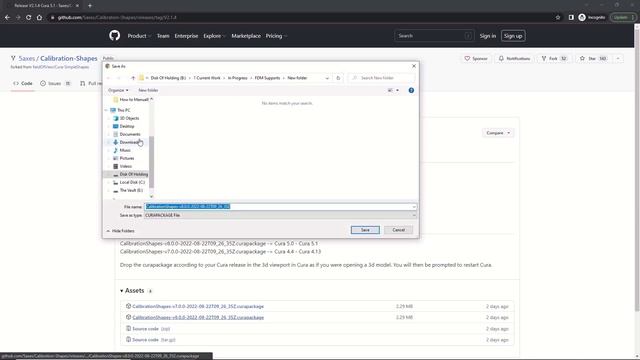Open the Compare dropdown
The height and width of the screenshot is (360, 640).
tap(498, 133)
